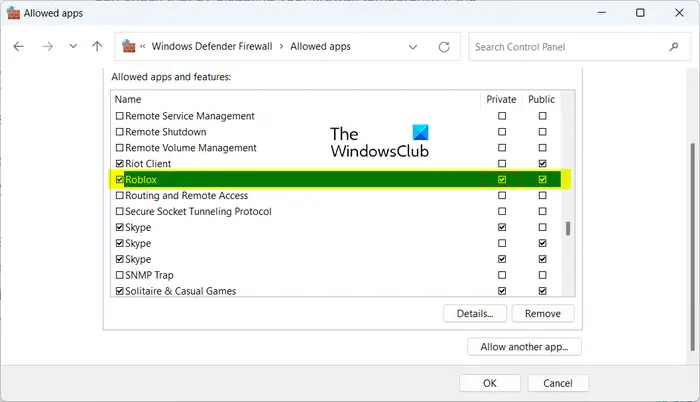Select the Roblox row text

[141, 180]
